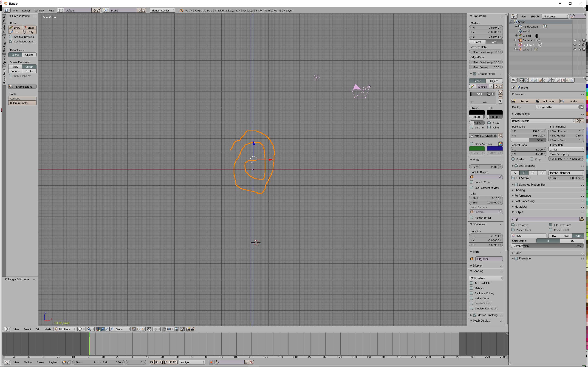The image size is (588, 367).
Task: Open the World properties tab icon
Action: [536, 80]
